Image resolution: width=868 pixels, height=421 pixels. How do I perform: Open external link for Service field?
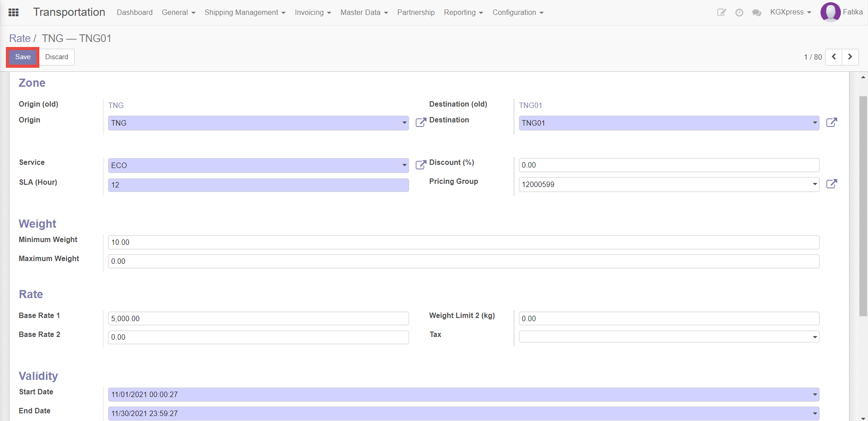tap(420, 165)
